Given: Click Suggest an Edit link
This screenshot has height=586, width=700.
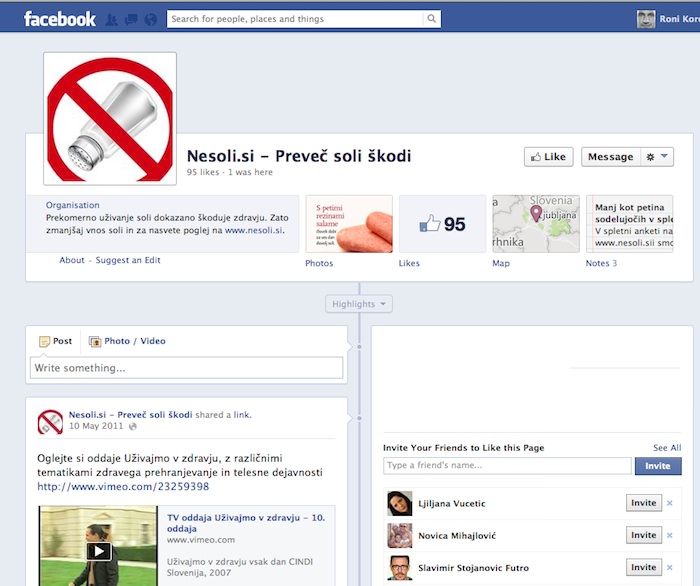Looking at the screenshot, I should pos(128,260).
